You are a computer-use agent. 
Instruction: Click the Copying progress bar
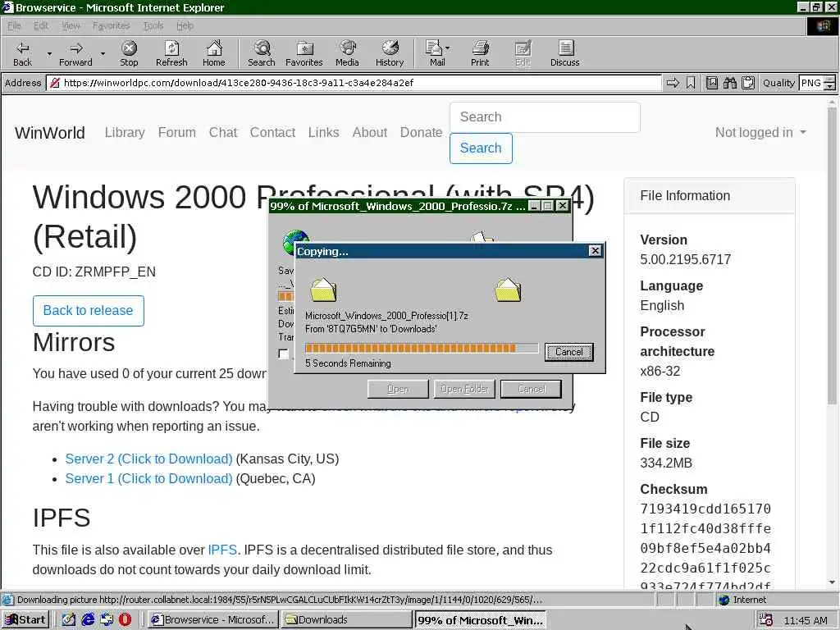(x=422, y=348)
